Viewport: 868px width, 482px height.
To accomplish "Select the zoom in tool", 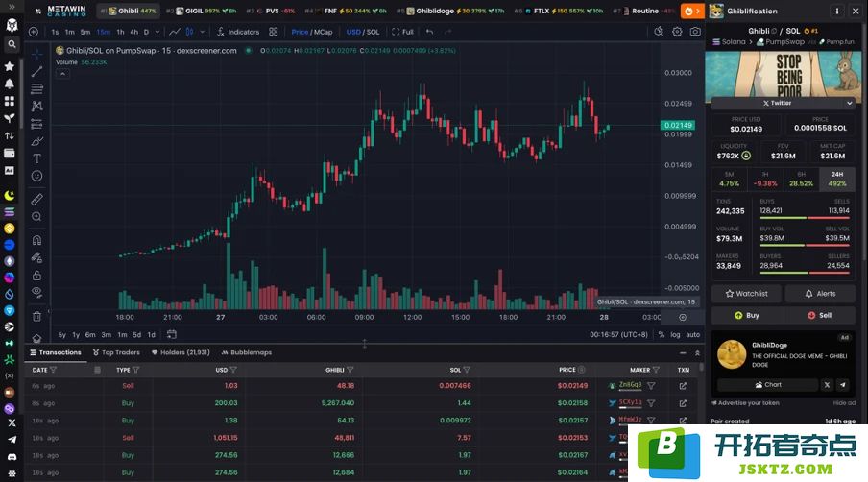I will 37,217.
